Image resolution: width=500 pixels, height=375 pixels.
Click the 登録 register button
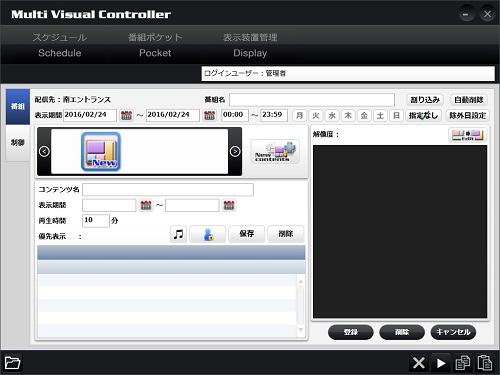coord(351,332)
